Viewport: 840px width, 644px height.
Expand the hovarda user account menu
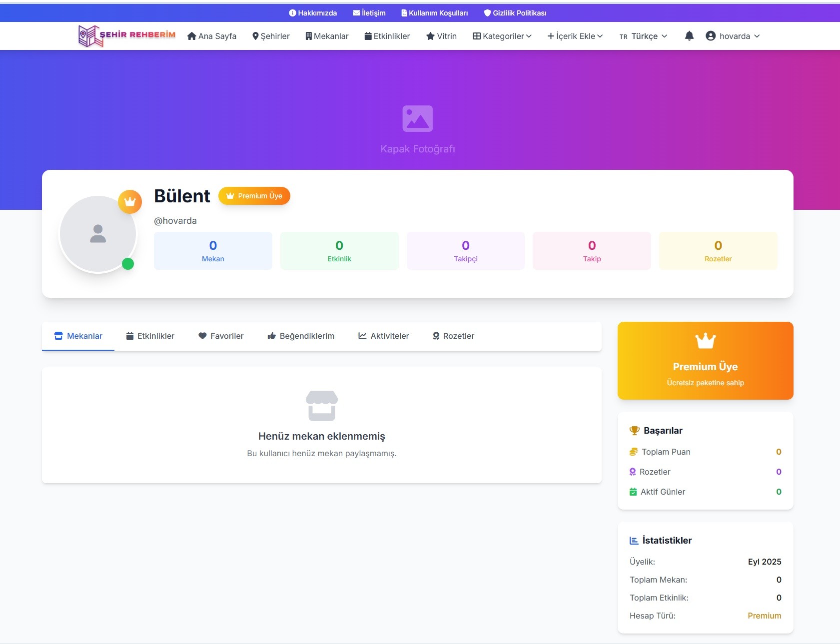click(x=733, y=36)
